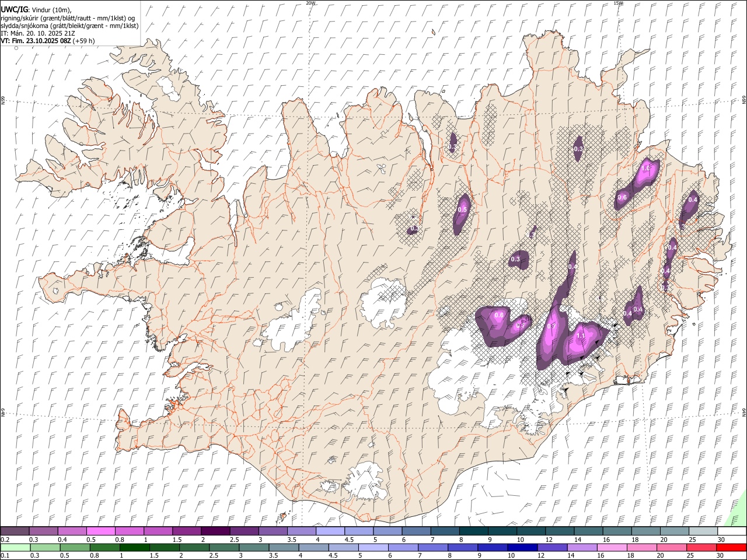The height and width of the screenshot is (560, 747).
Task: Click the darkest green 1 swatch, bottom legend row
Action: pyautogui.click(x=134, y=547)
